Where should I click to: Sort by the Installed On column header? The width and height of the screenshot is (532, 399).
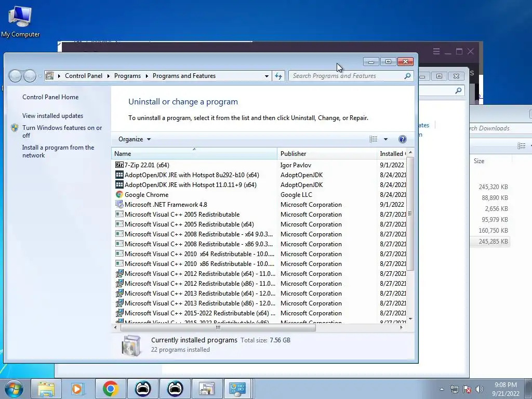(392, 154)
